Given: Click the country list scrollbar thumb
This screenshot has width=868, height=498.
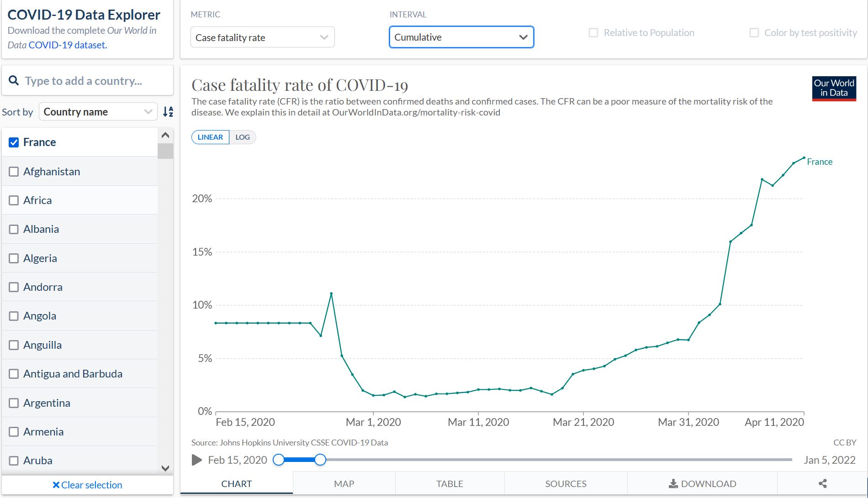Looking at the screenshot, I should pyautogui.click(x=165, y=151).
